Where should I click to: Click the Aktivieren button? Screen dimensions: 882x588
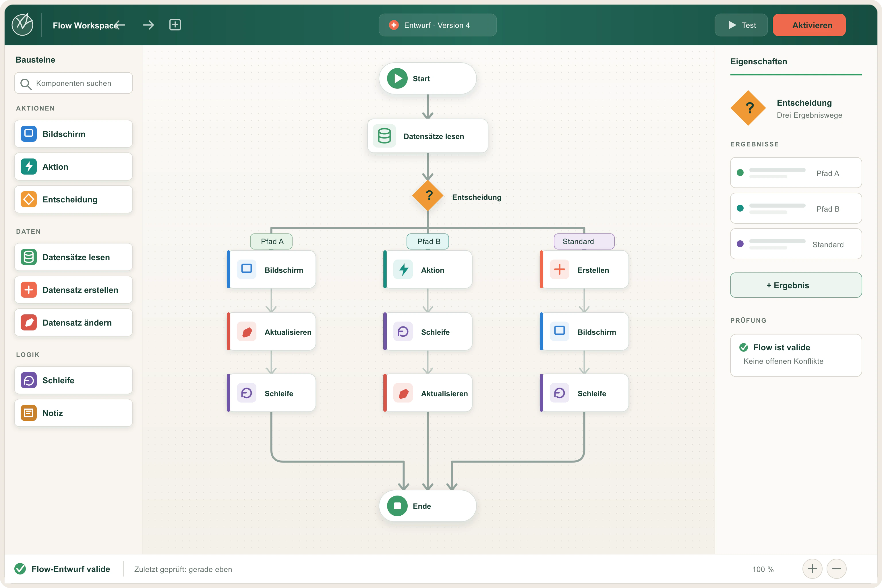pyautogui.click(x=809, y=25)
